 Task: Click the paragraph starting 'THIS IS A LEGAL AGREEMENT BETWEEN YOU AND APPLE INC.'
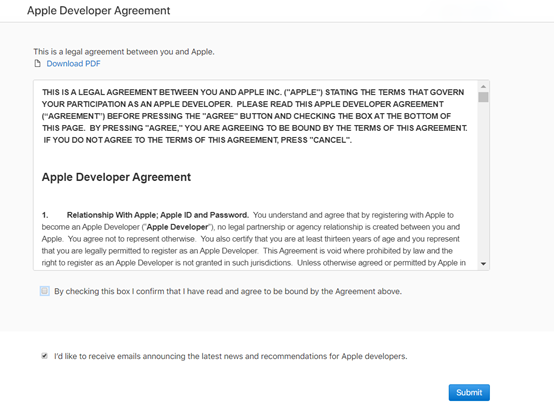pos(254,116)
